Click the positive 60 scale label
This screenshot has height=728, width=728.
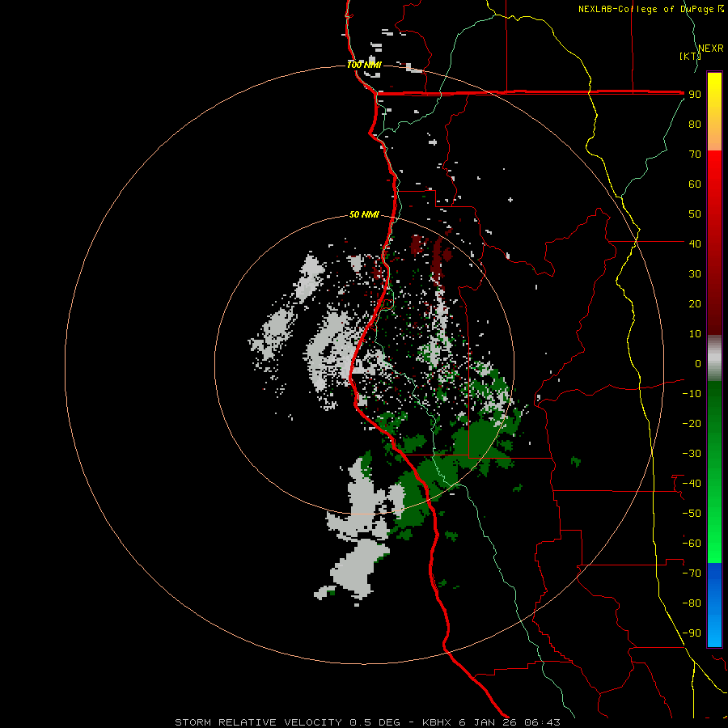[x=695, y=184]
